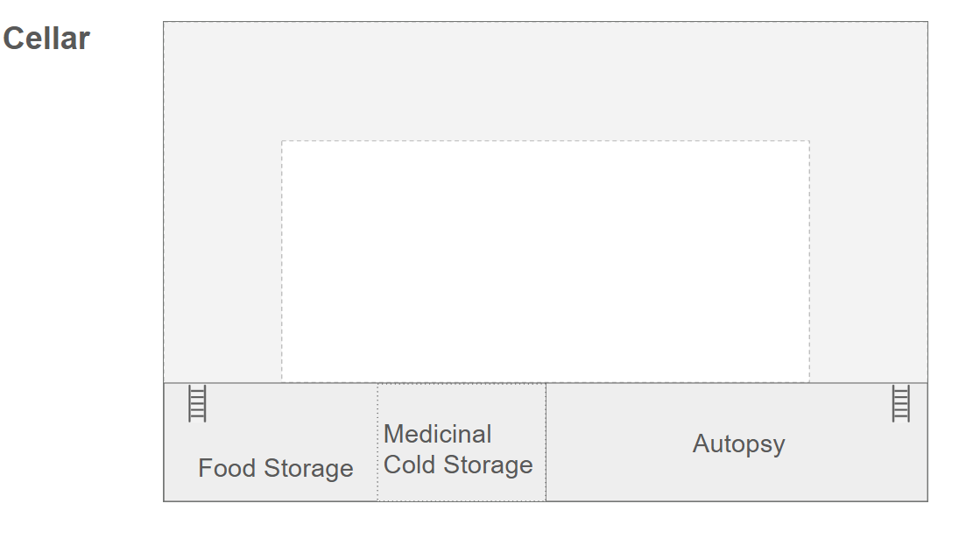This screenshot has width=980, height=539.
Task: Click divider between Food Storage and Medicinal rooms
Action: click(377, 442)
